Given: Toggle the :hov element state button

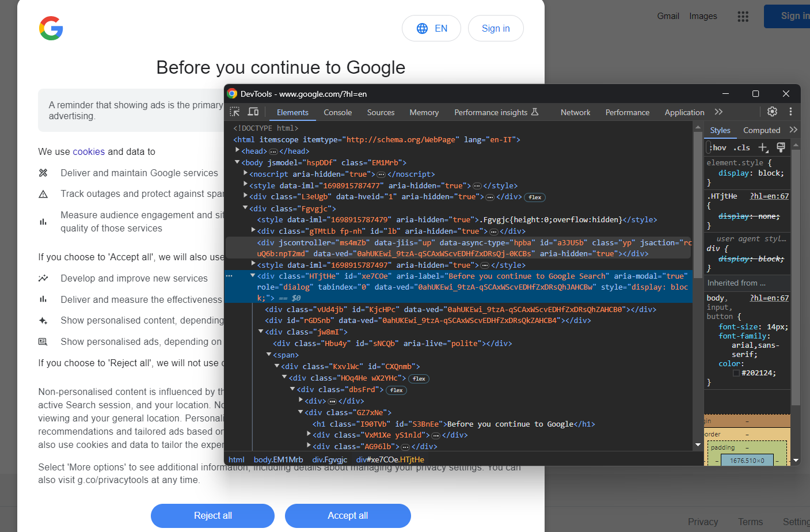Looking at the screenshot, I should (718, 148).
